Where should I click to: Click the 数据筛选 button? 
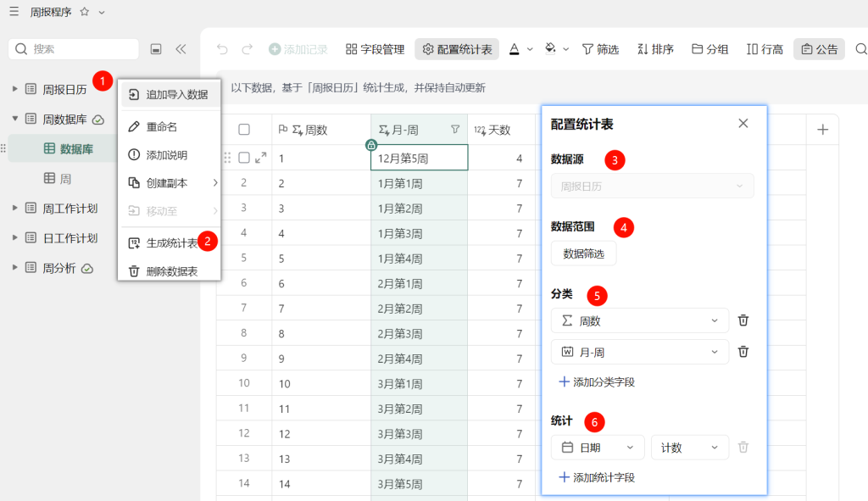pyautogui.click(x=583, y=253)
